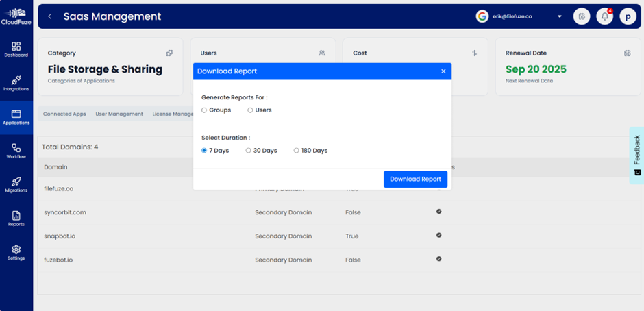Click the Sep 20 2025 renewal date
The height and width of the screenshot is (311, 644).
[x=536, y=69]
